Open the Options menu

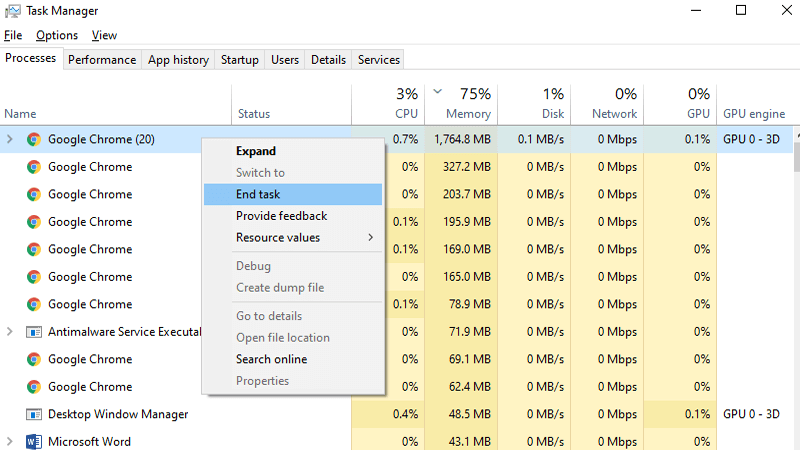[x=57, y=35]
